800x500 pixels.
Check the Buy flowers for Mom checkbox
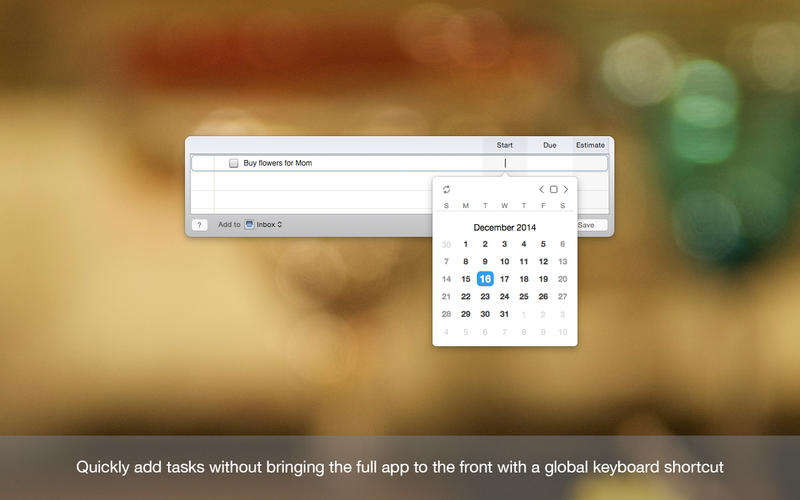click(233, 163)
